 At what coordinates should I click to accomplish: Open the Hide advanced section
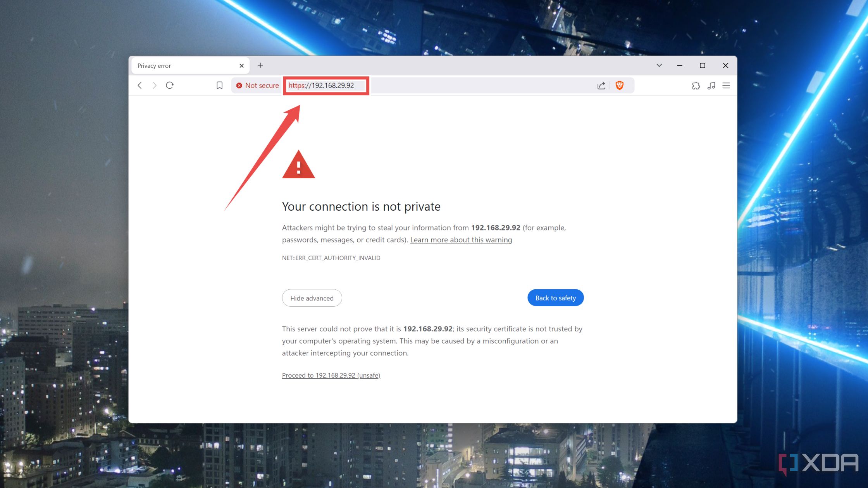point(312,297)
